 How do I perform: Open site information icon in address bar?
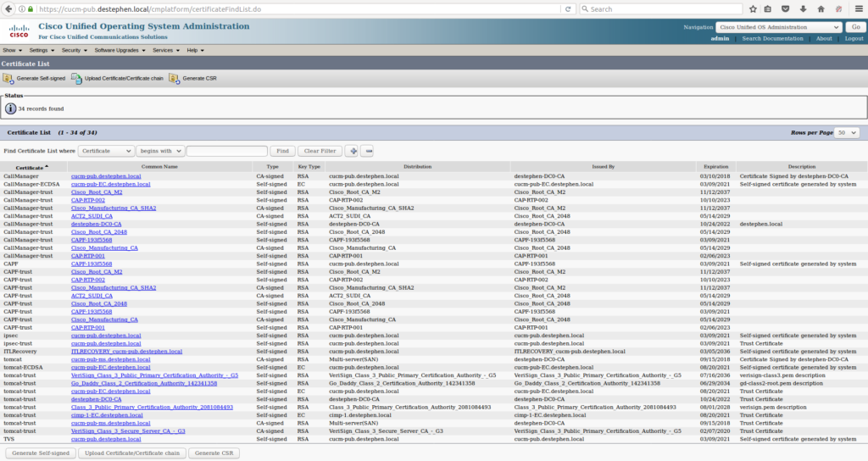pyautogui.click(x=22, y=8)
